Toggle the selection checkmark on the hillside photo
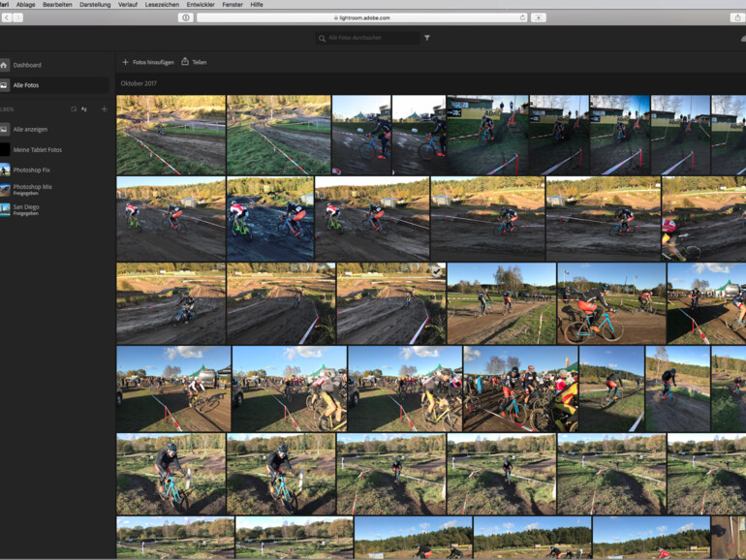Image resolution: width=746 pixels, height=560 pixels. pos(436,271)
